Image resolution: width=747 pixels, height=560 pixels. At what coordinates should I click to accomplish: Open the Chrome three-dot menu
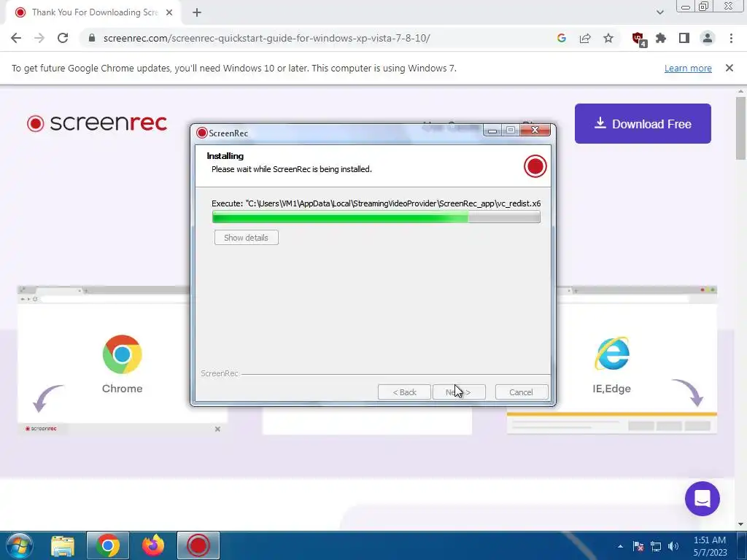pos(731,38)
